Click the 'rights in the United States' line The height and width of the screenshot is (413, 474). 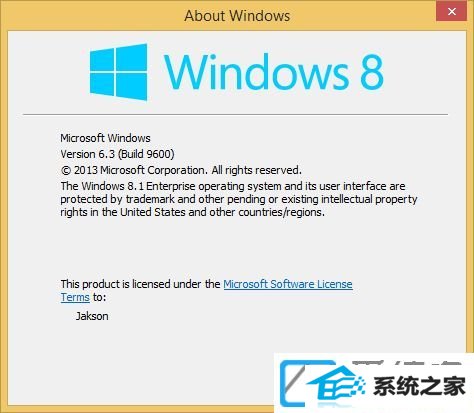point(192,212)
